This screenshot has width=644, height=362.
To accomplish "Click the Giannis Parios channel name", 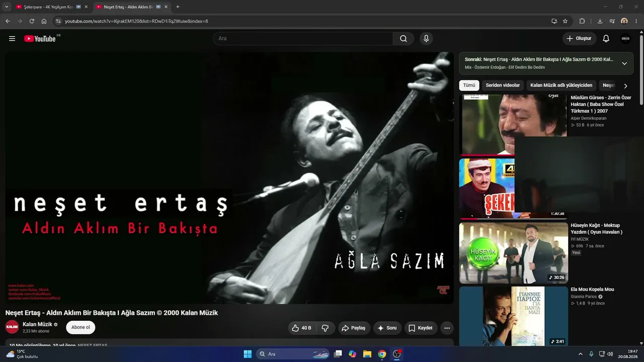I will (x=584, y=297).
